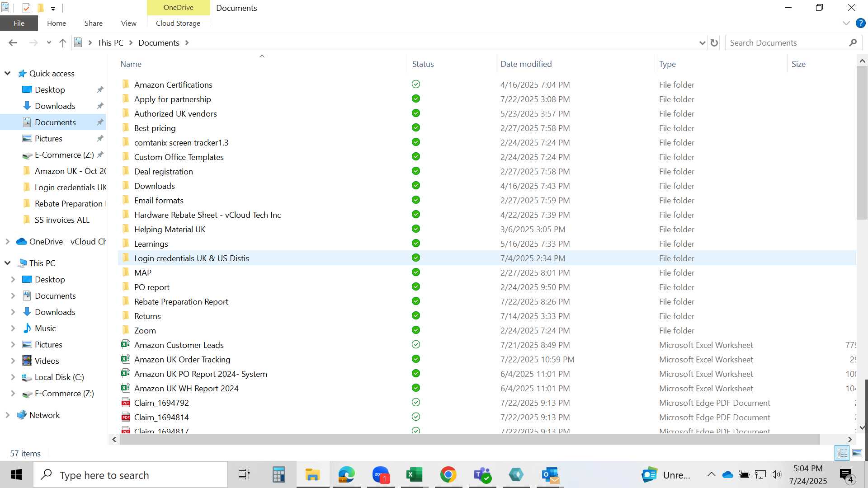Screen dimensions: 868x488
Task: Open File Explorer taskbar icon
Action: pyautogui.click(x=312, y=475)
